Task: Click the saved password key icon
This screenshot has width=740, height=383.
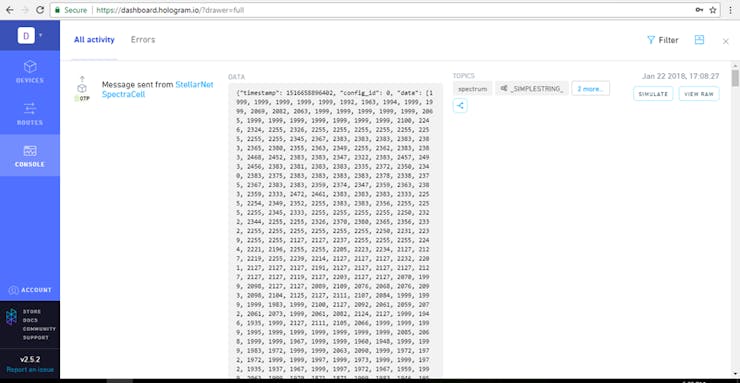Action: [699, 10]
